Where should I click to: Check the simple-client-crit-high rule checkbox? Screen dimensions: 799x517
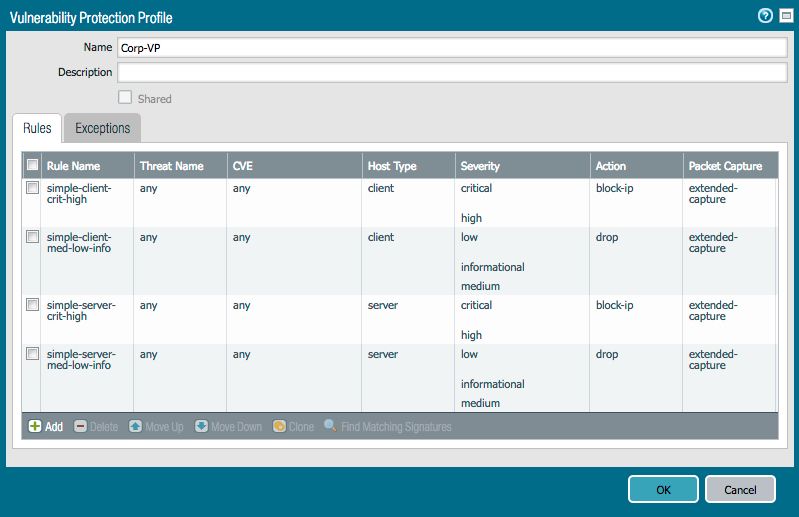(32, 188)
